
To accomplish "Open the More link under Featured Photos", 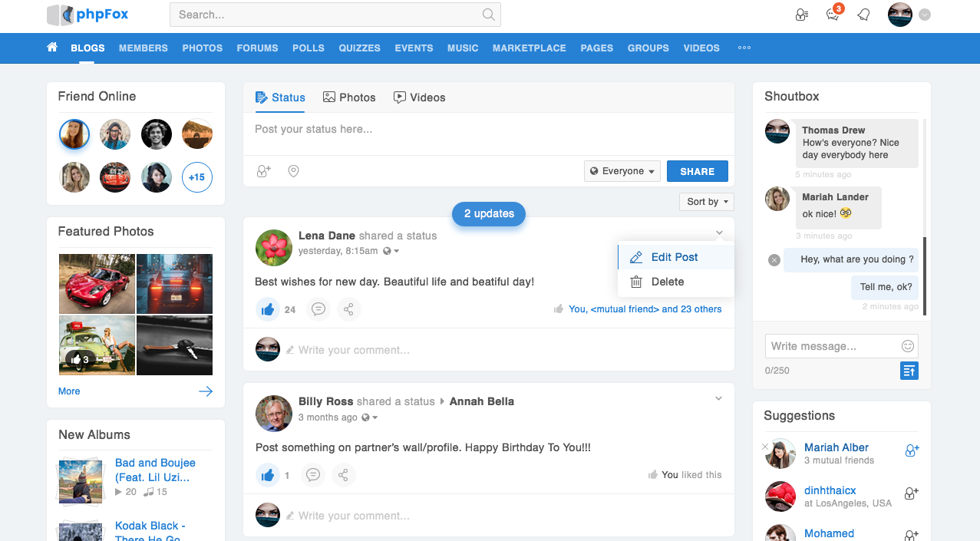I will coord(68,391).
